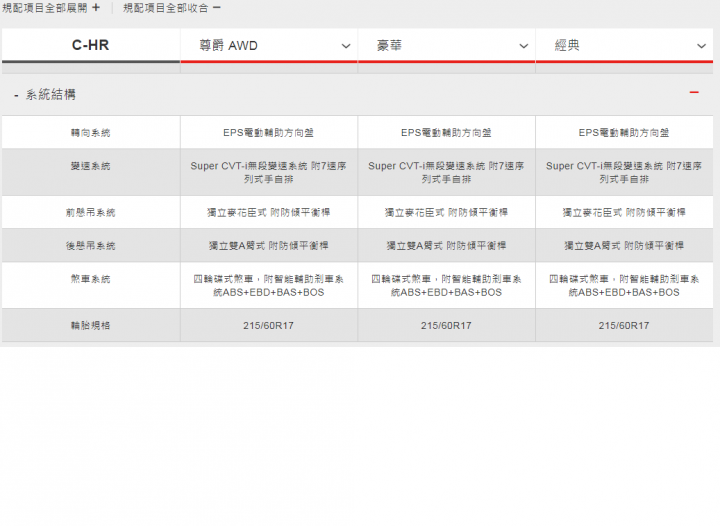
Task: Select 獨立雙A臂式 cell under 尊爵 AWD
Action: (x=269, y=246)
